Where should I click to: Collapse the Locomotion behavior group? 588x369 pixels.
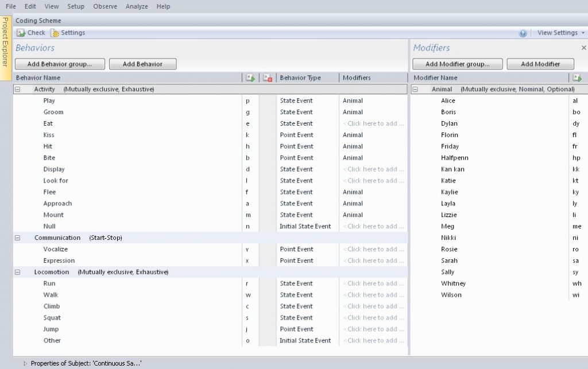click(17, 272)
